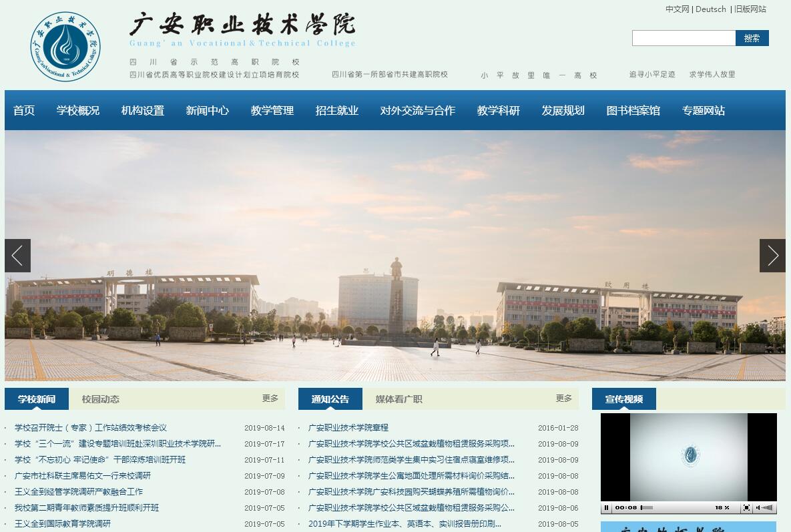The image size is (791, 532).
Task: Switch to the 媒体看广职 tab
Action: click(399, 399)
